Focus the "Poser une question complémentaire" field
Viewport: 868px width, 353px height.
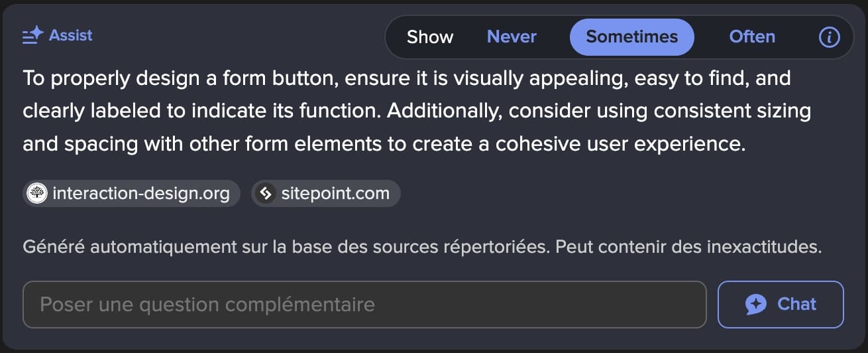tap(364, 305)
